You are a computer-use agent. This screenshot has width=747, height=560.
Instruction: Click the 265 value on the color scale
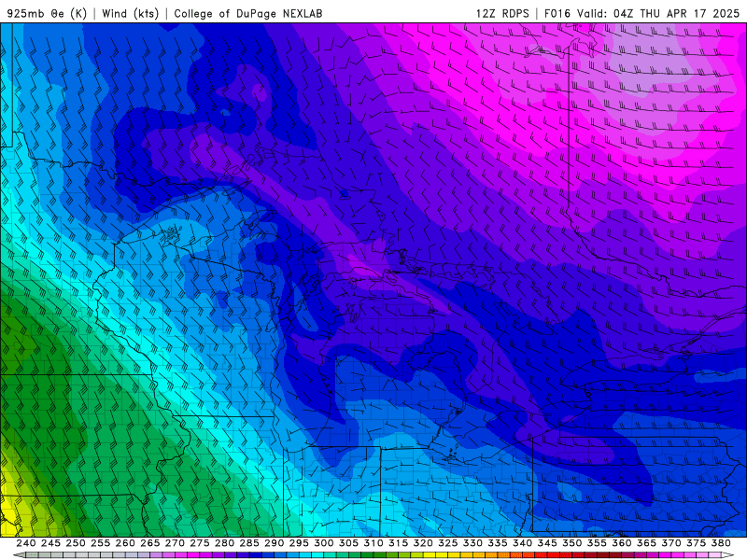[x=150, y=543]
